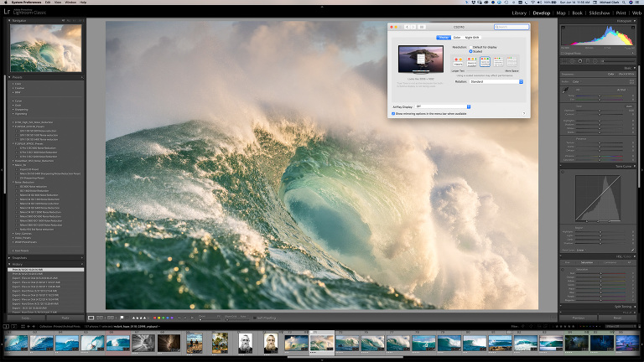This screenshot has height=362, width=644.
Task: Click Select Previous Photo arrow in toolbar
Action: pyautogui.click(x=179, y=318)
